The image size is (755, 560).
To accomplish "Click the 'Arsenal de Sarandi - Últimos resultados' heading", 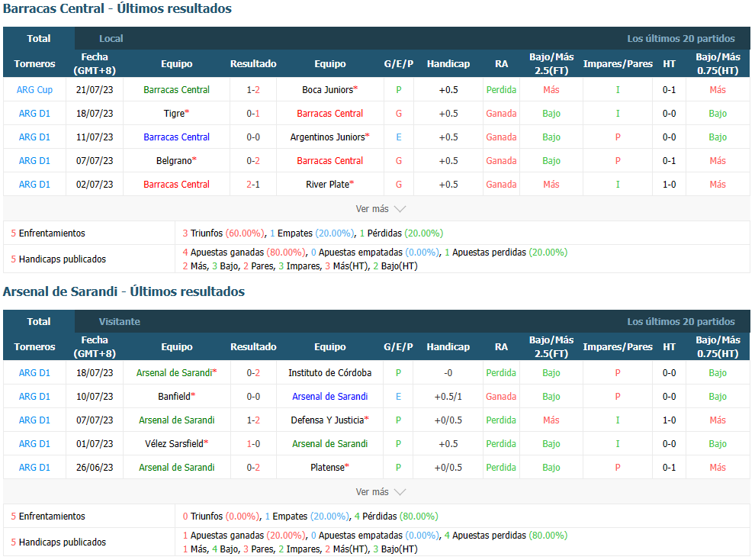I will 124,291.
